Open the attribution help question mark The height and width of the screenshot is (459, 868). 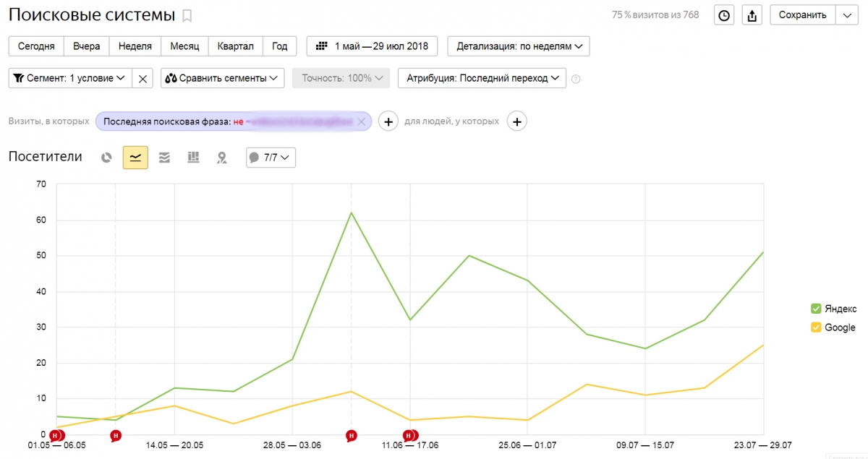coord(576,79)
